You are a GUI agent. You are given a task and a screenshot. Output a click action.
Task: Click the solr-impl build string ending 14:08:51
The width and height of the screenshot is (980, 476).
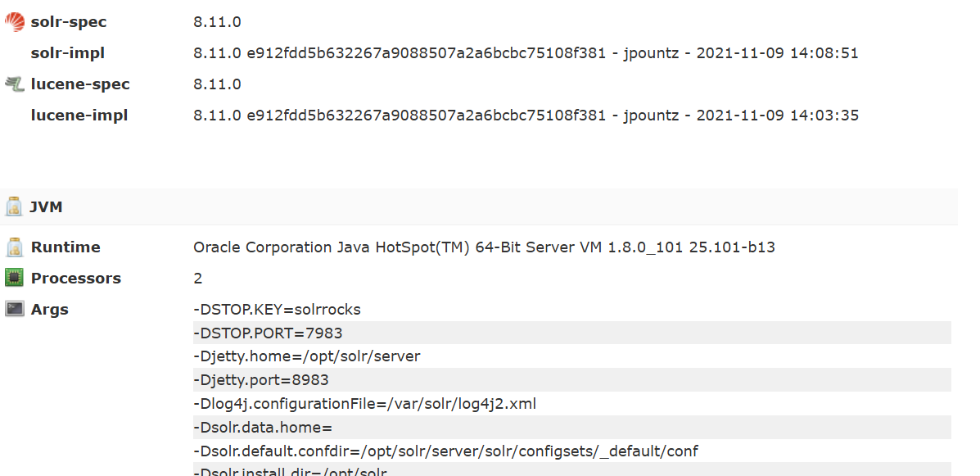click(x=526, y=53)
